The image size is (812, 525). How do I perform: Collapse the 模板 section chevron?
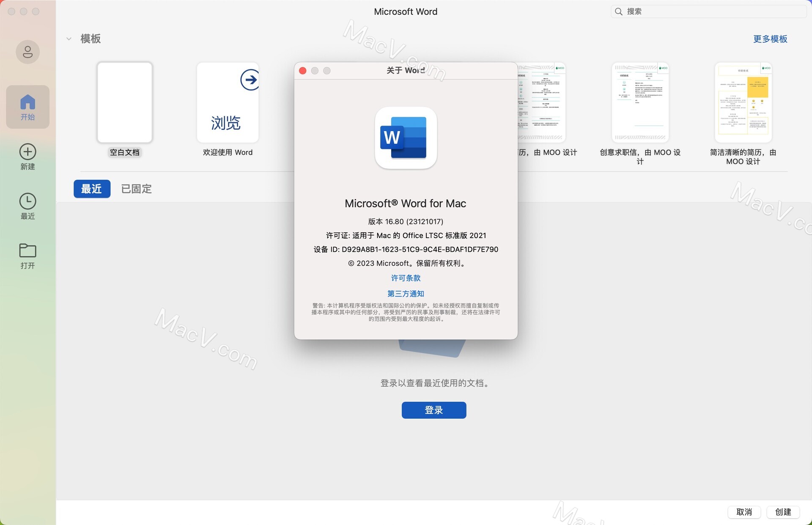click(x=69, y=39)
